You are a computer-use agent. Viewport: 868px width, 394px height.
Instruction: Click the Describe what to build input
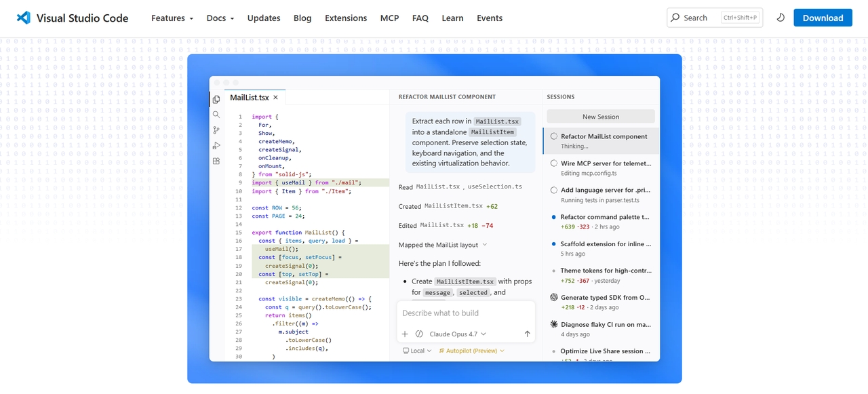click(466, 313)
